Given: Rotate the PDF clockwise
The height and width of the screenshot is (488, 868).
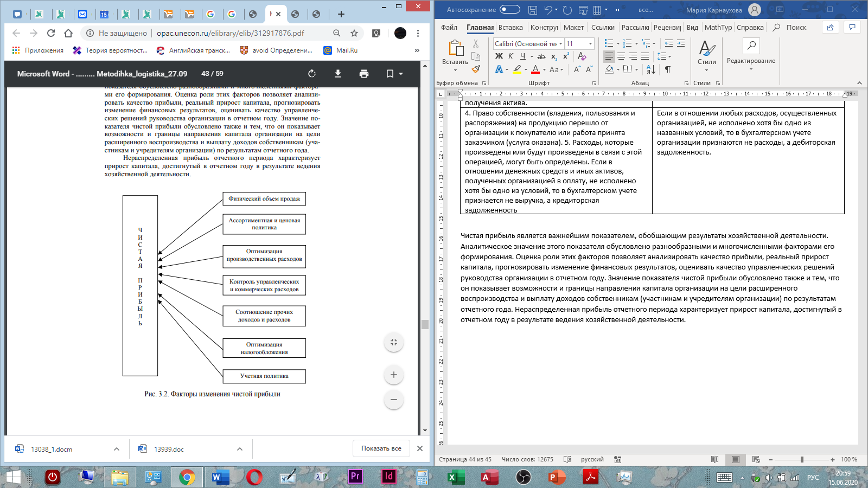Looking at the screenshot, I should tap(312, 74).
